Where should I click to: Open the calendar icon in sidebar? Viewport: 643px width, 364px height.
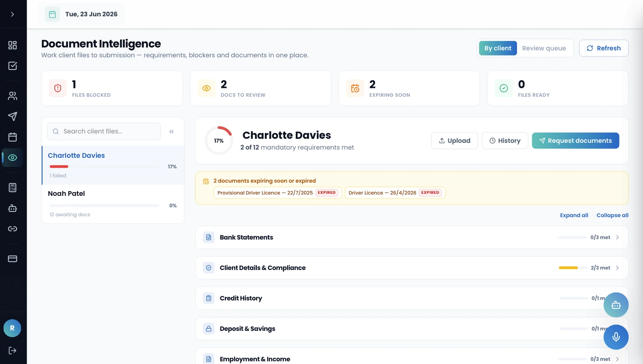click(x=12, y=137)
